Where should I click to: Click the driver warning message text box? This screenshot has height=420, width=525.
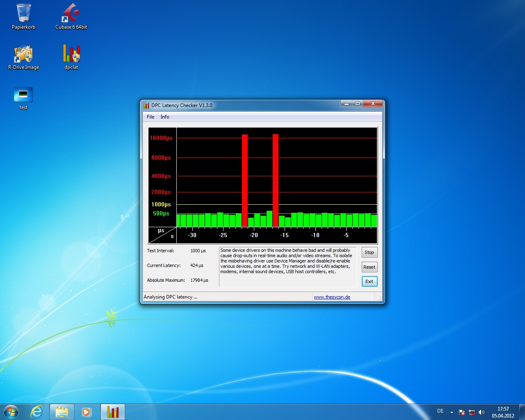pyautogui.click(x=288, y=267)
